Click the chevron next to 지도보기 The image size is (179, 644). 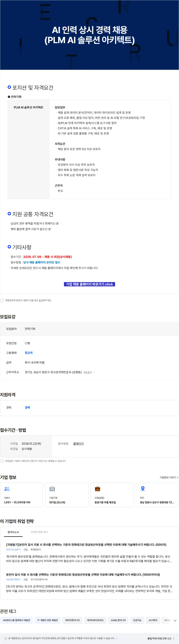pos(94,372)
